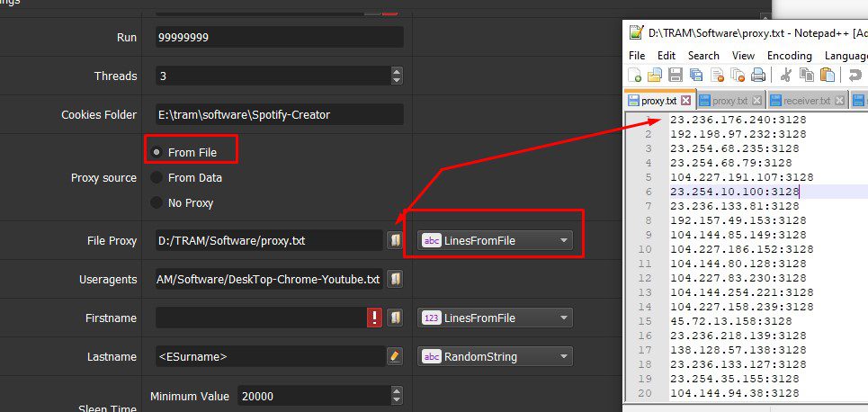Open the File Proxy LinesFromFile dropdown

click(x=495, y=240)
